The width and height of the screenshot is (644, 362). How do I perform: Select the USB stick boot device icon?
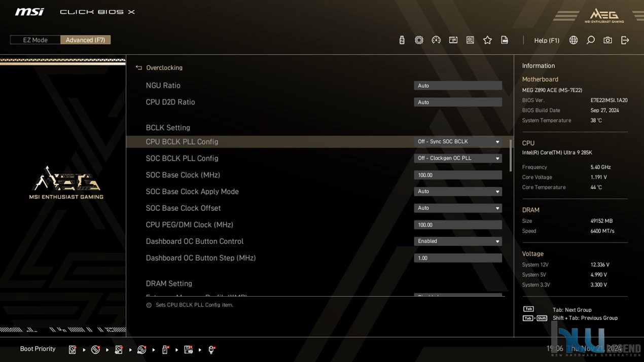pyautogui.click(x=165, y=349)
